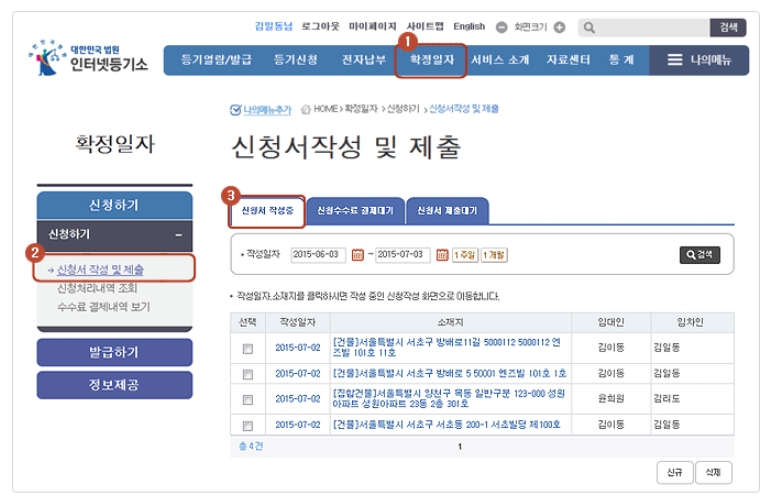Click the 삭제 button
768x496 pixels.
713,472
